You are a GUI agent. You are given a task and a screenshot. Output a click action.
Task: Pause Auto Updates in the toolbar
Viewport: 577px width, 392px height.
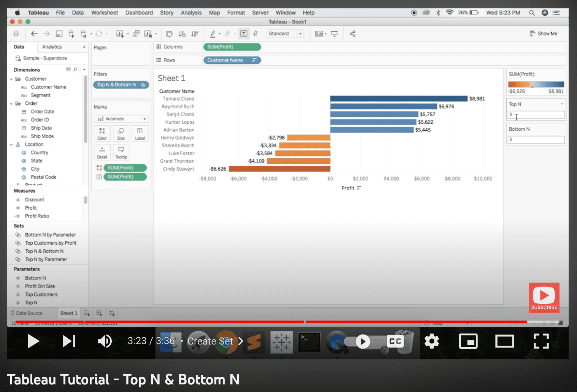(83, 34)
